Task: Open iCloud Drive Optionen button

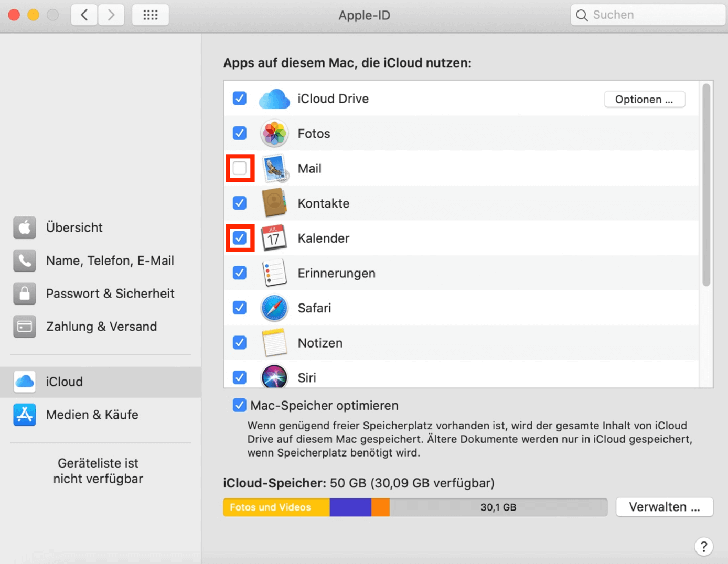Action: pyautogui.click(x=645, y=99)
